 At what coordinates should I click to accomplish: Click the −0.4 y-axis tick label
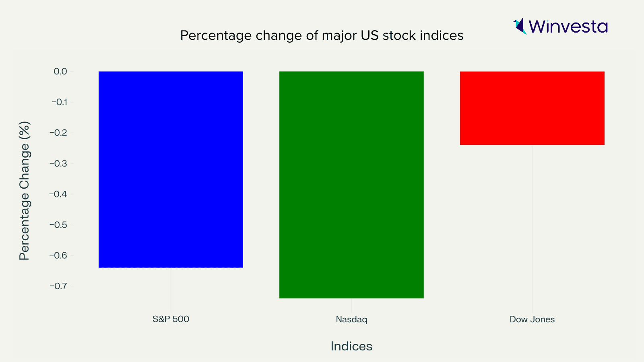pyautogui.click(x=59, y=194)
